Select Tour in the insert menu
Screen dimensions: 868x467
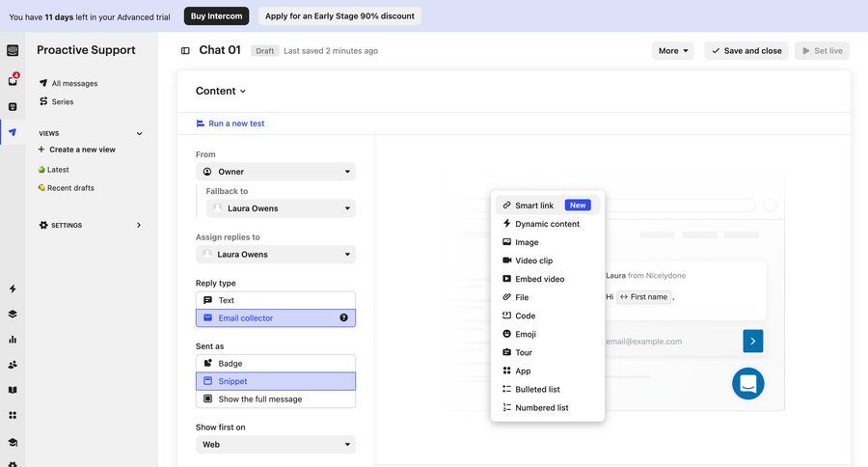tap(547, 352)
